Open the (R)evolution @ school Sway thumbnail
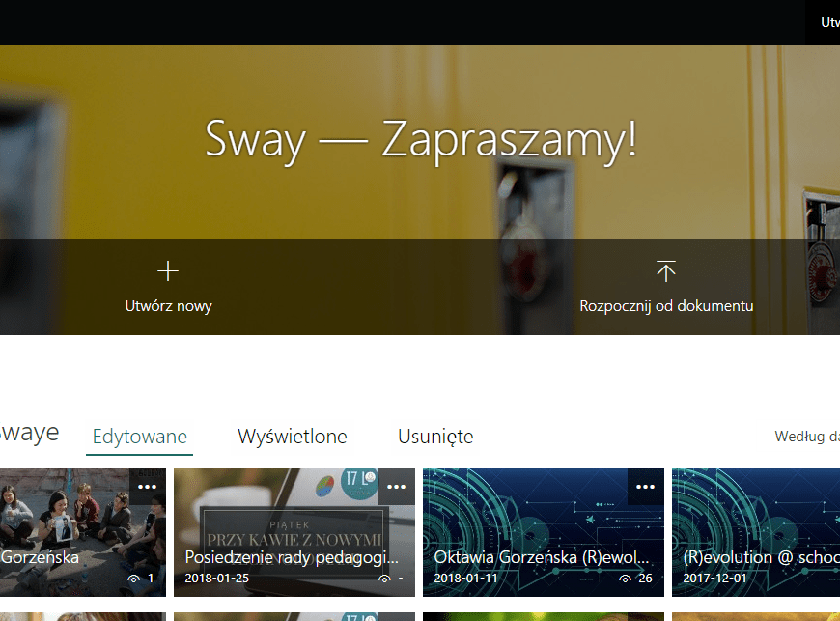The image size is (840, 621). pos(756,522)
